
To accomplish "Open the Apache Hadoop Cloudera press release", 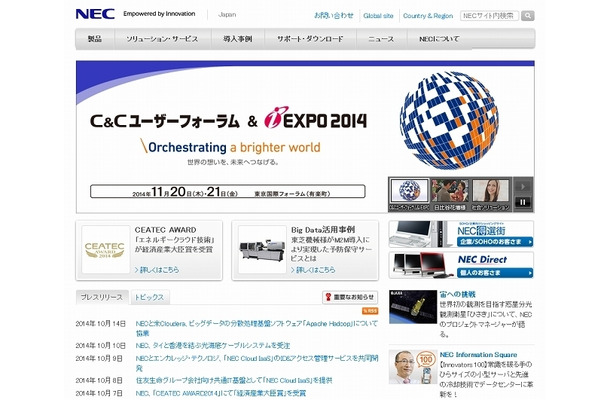I will [257, 328].
